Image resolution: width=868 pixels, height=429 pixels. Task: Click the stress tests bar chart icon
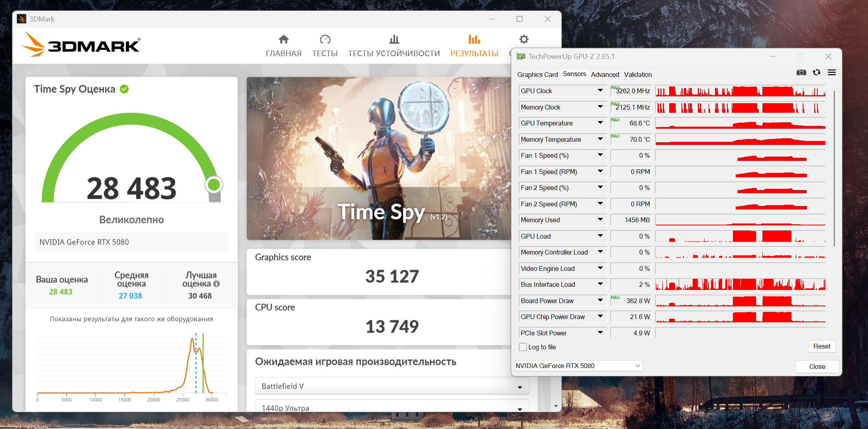394,39
